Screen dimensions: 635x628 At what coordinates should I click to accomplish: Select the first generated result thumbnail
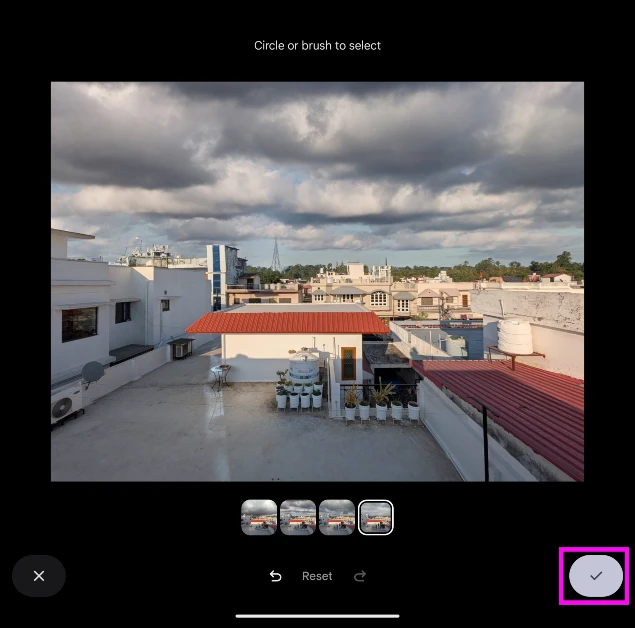(259, 517)
